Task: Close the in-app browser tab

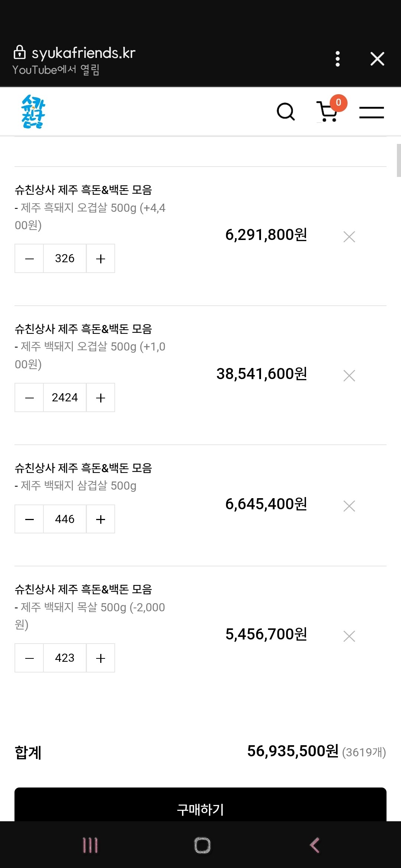Action: pyautogui.click(x=377, y=59)
